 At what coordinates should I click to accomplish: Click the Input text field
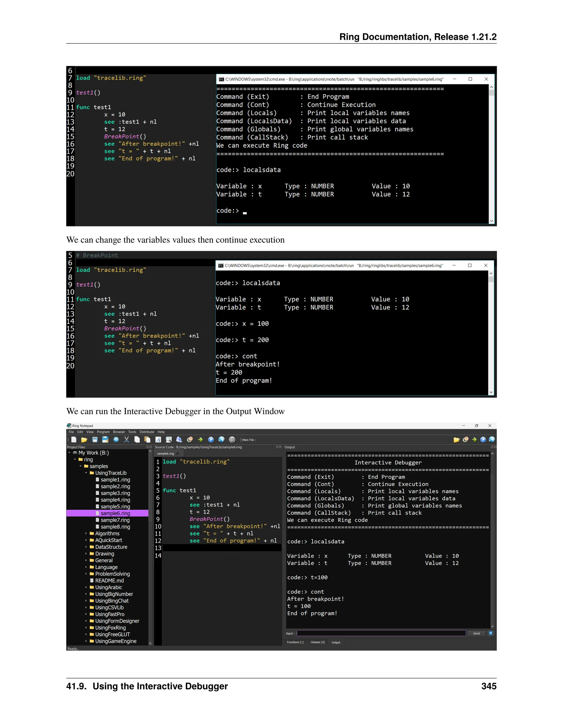381,633
